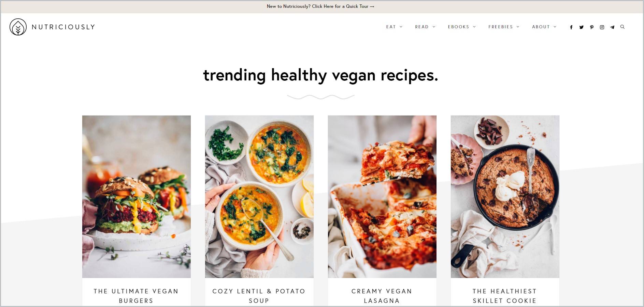Open the Telegram paper-plane icon
Viewport: 644px width, 307px height.
point(612,27)
